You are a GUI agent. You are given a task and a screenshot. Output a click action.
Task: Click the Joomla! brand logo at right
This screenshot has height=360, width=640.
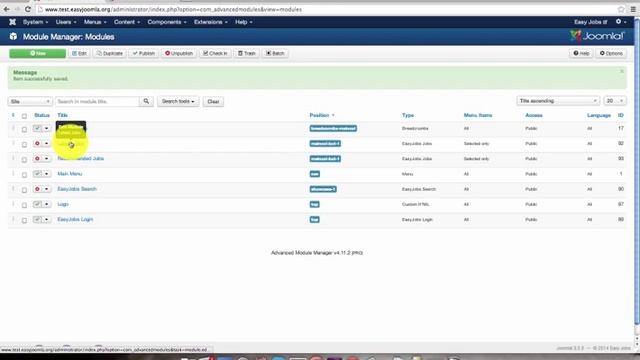point(598,36)
